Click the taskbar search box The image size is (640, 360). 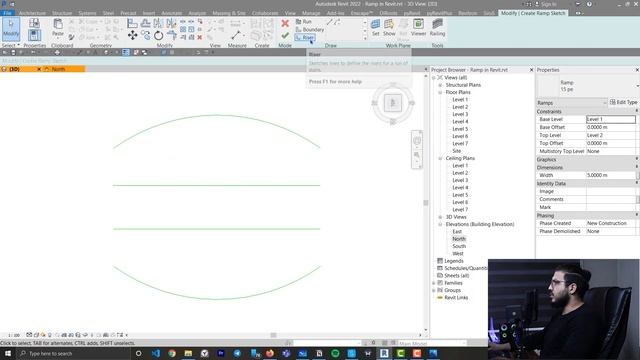click(x=73, y=353)
